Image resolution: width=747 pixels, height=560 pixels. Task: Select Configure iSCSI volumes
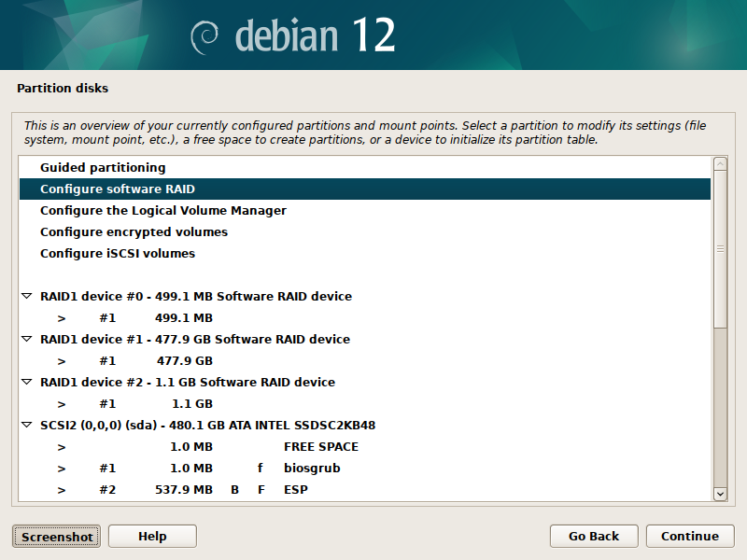pyautogui.click(x=118, y=254)
